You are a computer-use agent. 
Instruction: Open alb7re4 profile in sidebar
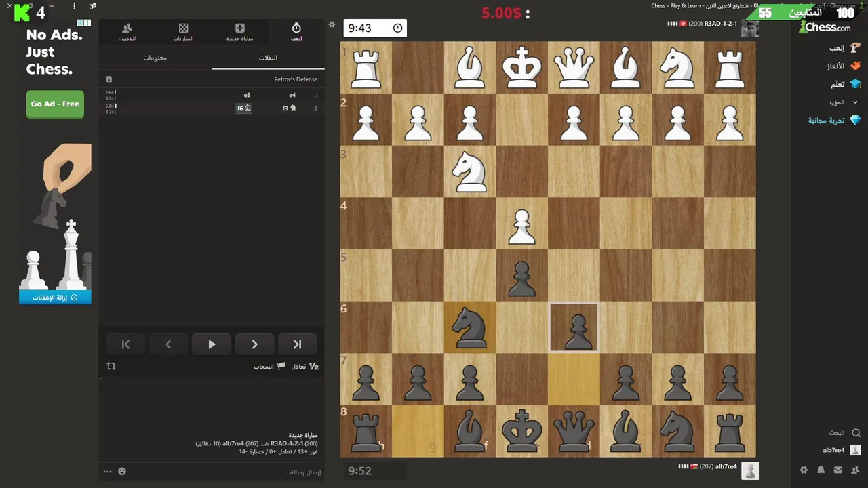tap(842, 450)
